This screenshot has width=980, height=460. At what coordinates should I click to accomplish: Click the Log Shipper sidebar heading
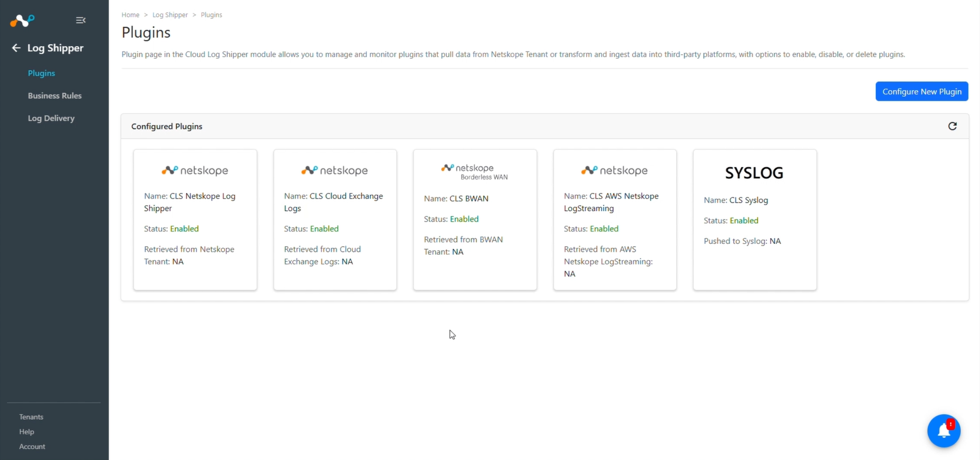[55, 48]
